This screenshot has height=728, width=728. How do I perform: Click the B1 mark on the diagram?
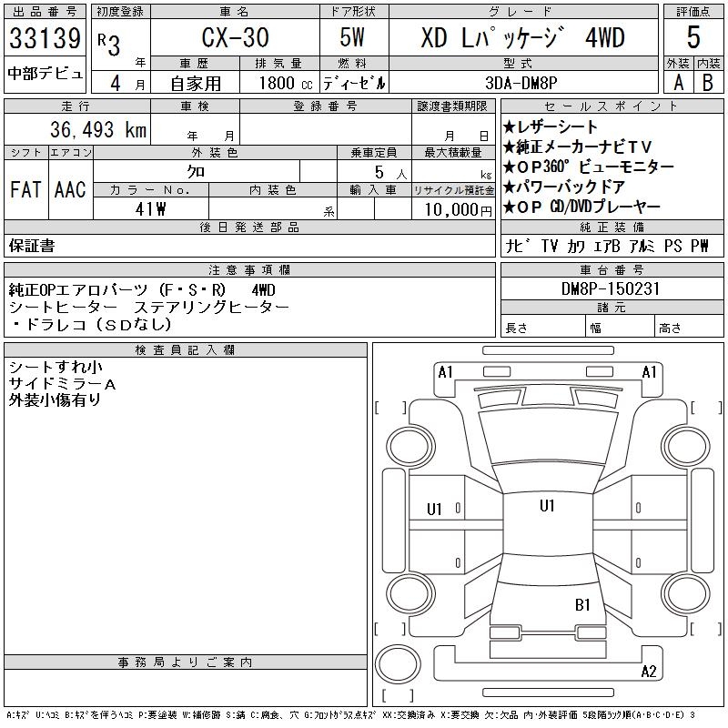click(582, 605)
